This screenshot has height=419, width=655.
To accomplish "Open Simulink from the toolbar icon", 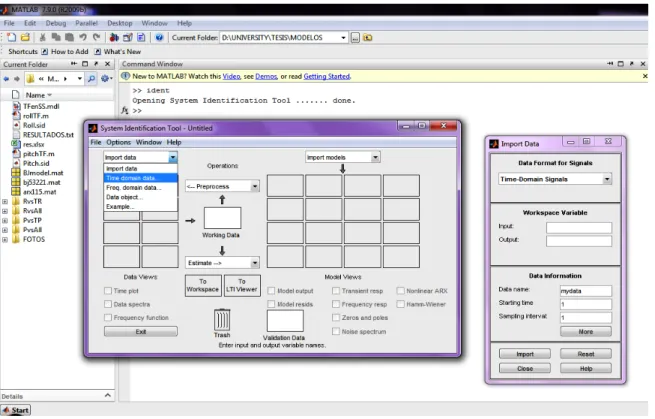I will (114, 38).
